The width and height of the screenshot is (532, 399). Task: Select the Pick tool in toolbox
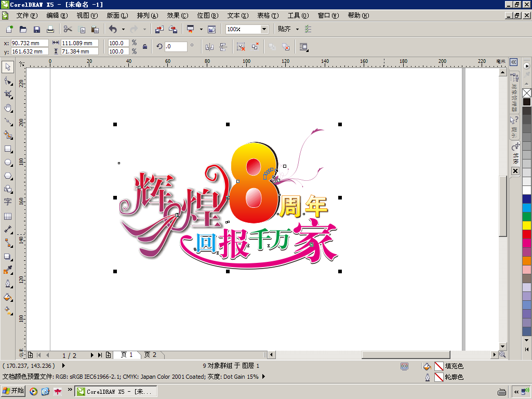8,67
